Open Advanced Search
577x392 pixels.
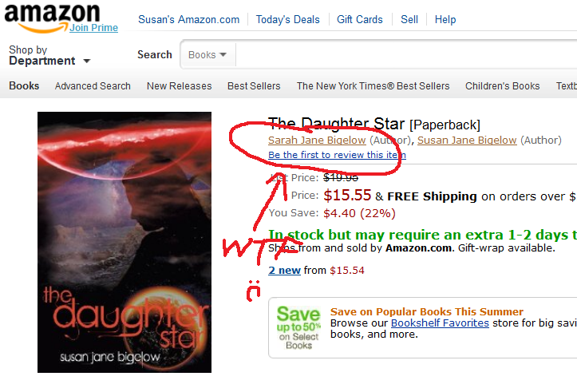[93, 85]
